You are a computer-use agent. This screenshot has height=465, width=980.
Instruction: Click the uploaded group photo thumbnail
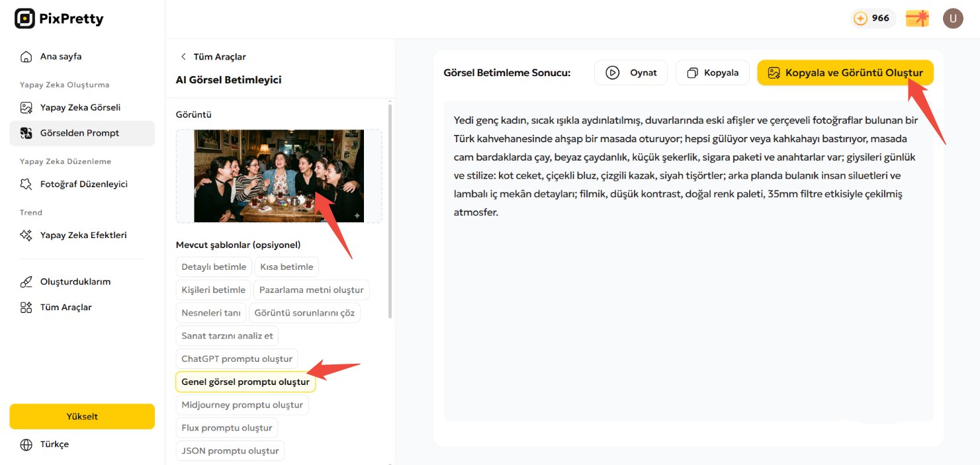(x=279, y=176)
